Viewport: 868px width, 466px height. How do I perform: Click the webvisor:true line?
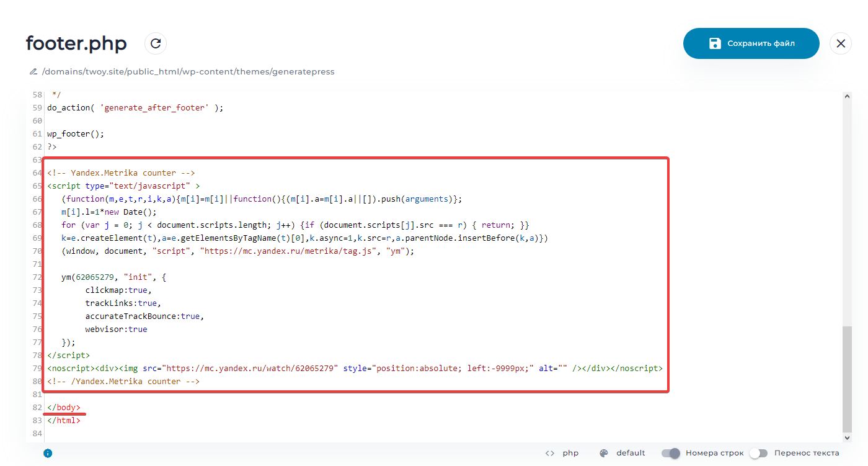tap(117, 329)
